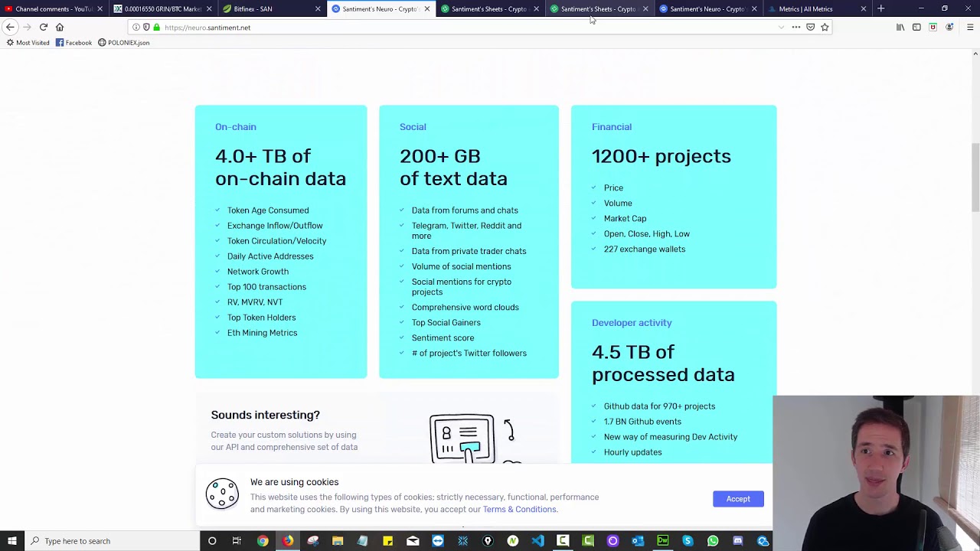
Task: Click the page vertical scrollbar
Action: [x=975, y=178]
